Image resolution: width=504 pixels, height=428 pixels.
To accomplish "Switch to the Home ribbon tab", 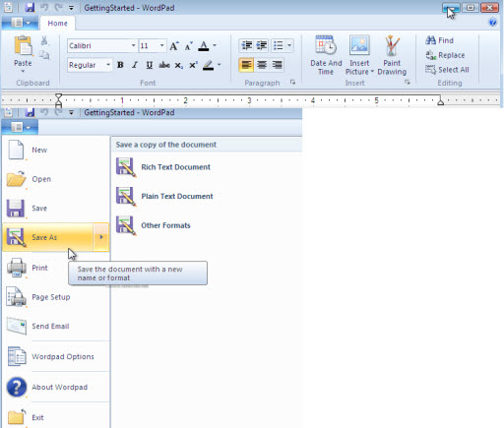I will tap(57, 24).
